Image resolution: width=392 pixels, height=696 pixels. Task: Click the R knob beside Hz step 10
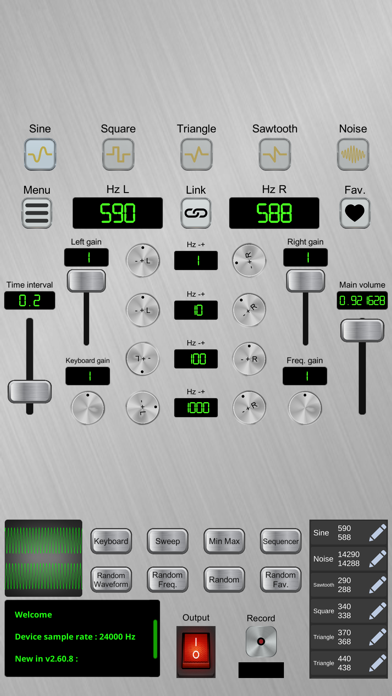[x=249, y=310]
